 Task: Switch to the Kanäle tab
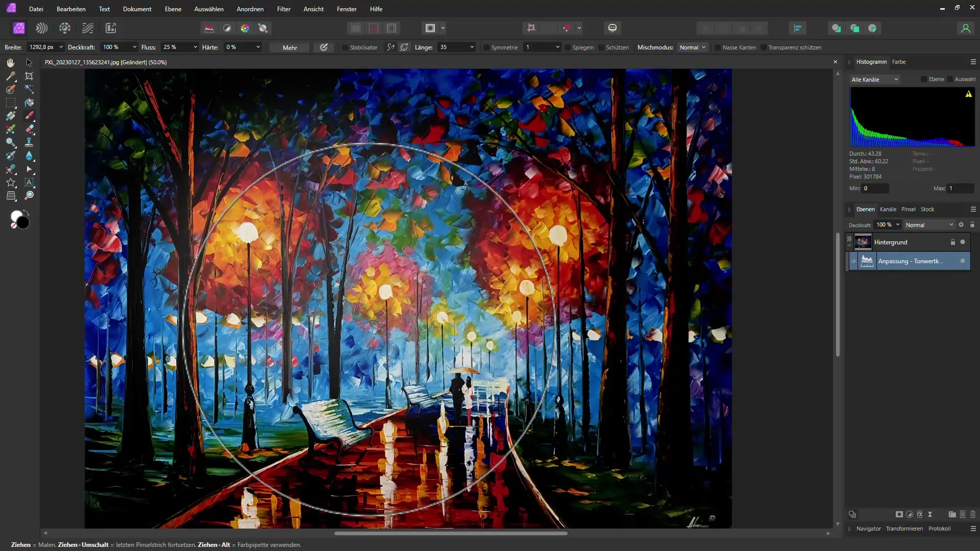tap(888, 209)
